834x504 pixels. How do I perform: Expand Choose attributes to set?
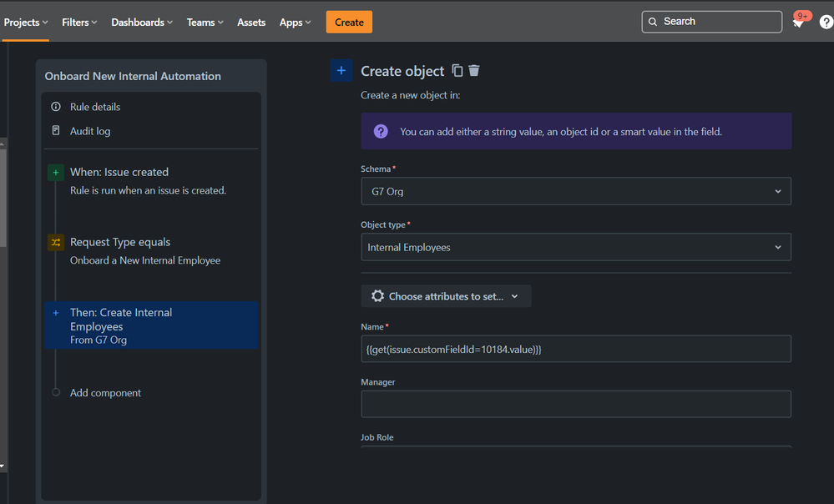tap(446, 296)
